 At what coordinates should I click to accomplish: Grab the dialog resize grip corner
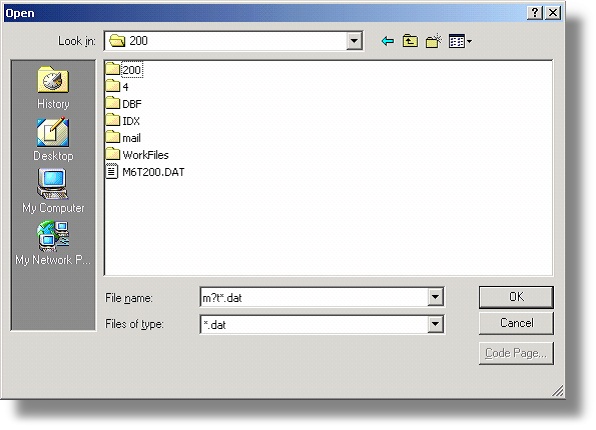click(558, 390)
